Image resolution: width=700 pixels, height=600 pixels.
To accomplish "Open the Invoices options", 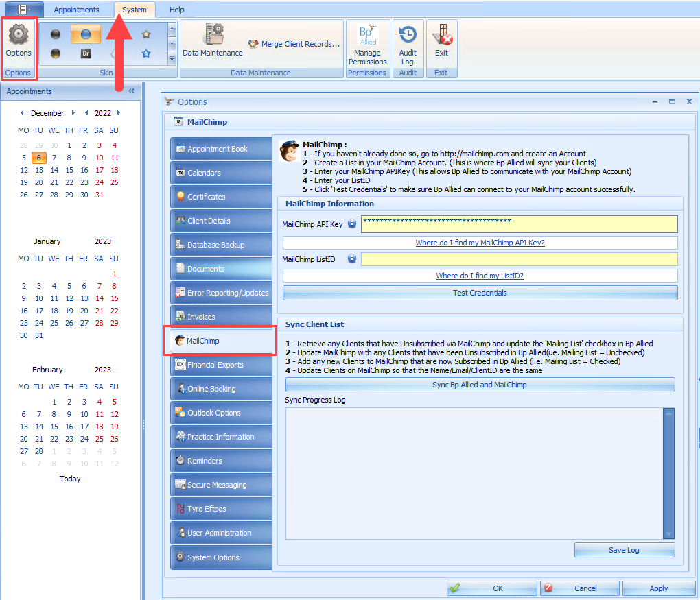I will [221, 317].
